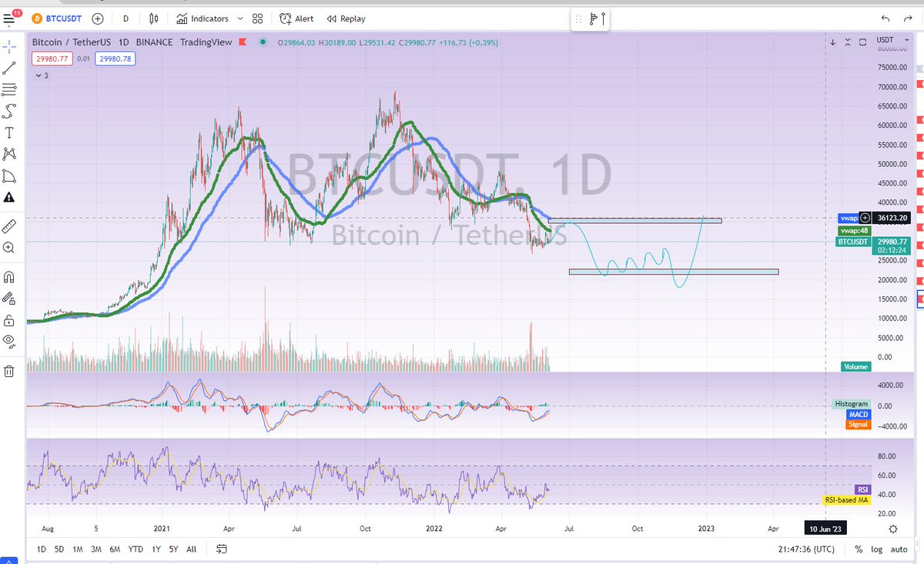Redo the last chart action
Screen dimensions: 924x564
tap(908, 18)
